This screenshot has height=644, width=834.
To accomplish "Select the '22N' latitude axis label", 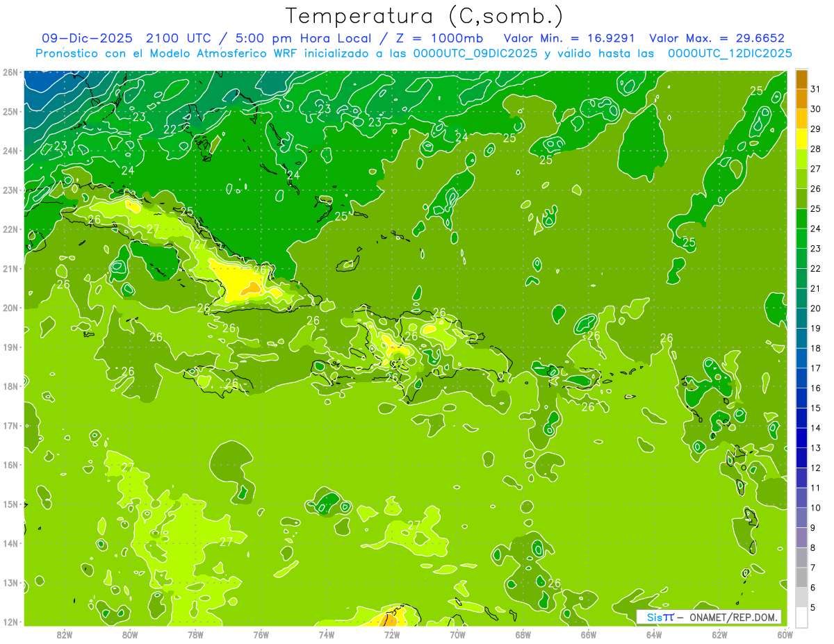I will (x=10, y=229).
